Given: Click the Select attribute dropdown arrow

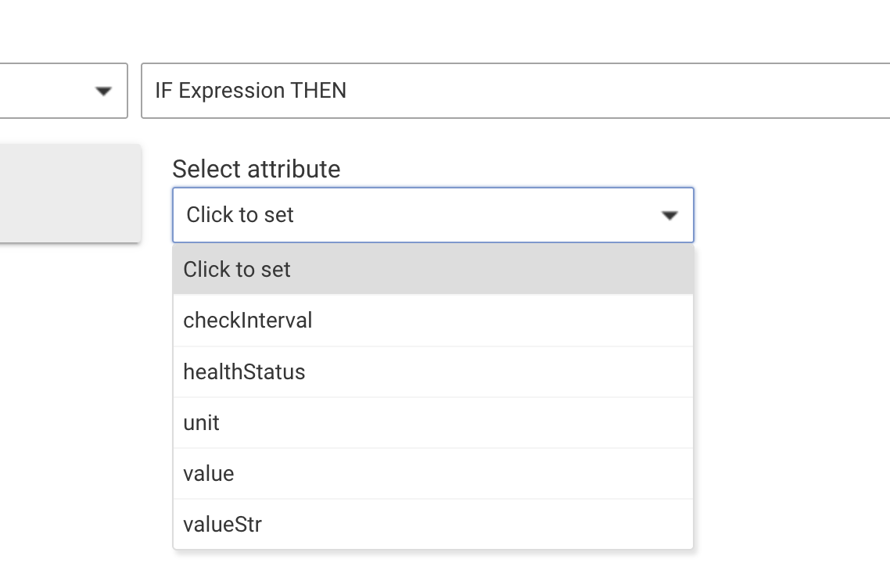Looking at the screenshot, I should click(x=669, y=216).
